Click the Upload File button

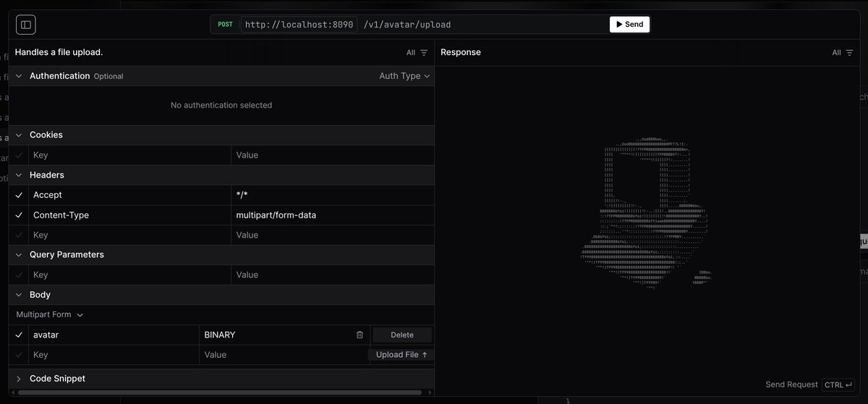coord(401,355)
